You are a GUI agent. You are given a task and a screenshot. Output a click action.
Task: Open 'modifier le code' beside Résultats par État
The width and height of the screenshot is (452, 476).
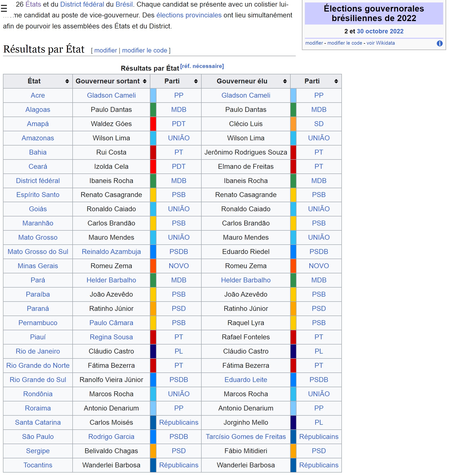tap(144, 50)
